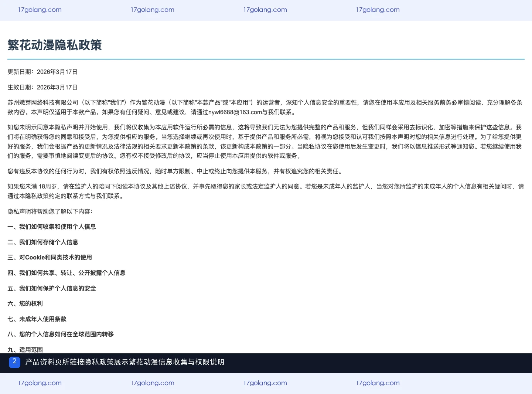Select heading 九、适用范围
This screenshot has width=532, height=394.
[25, 349]
